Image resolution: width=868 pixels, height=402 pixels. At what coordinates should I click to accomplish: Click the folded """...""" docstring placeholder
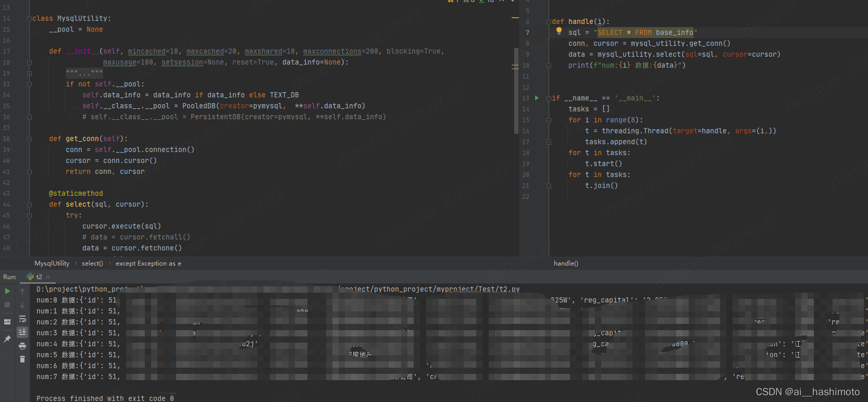point(84,73)
